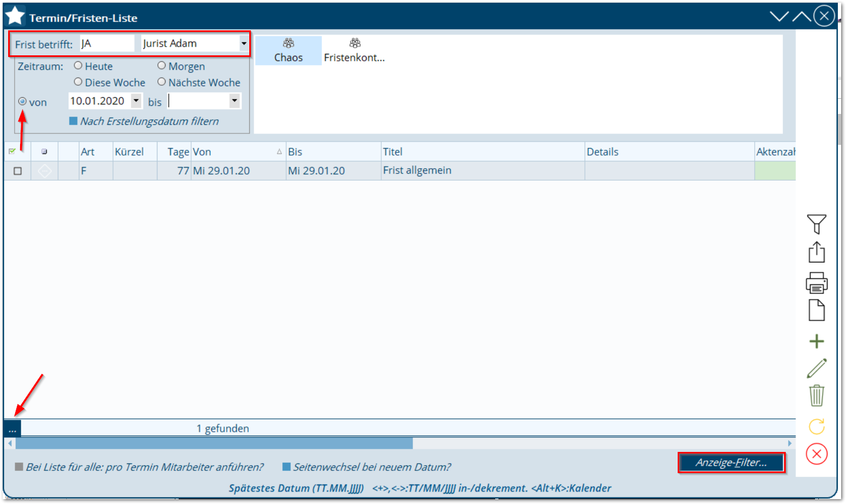Click the downward chevron in title bar
This screenshot has width=846, height=504.
point(779,16)
